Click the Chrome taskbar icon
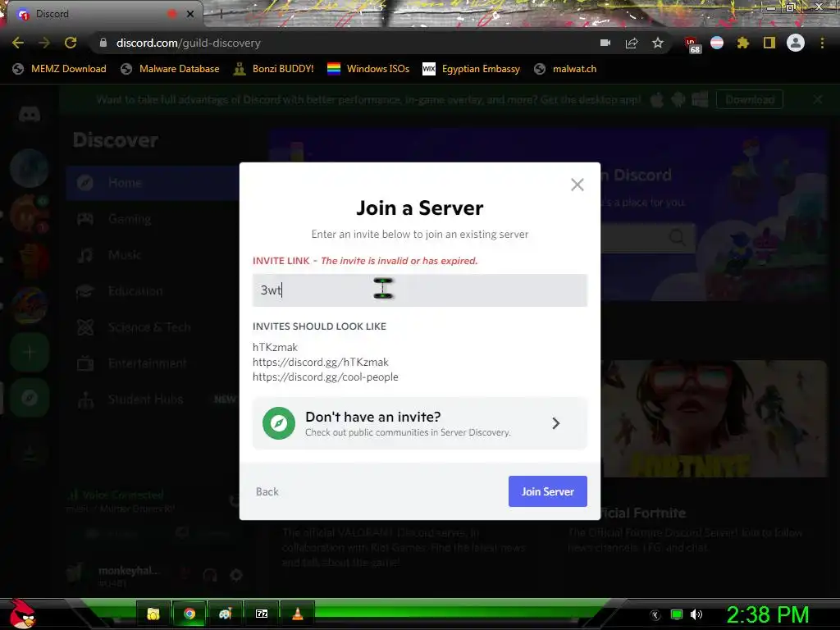This screenshot has height=630, width=840. coord(189,614)
